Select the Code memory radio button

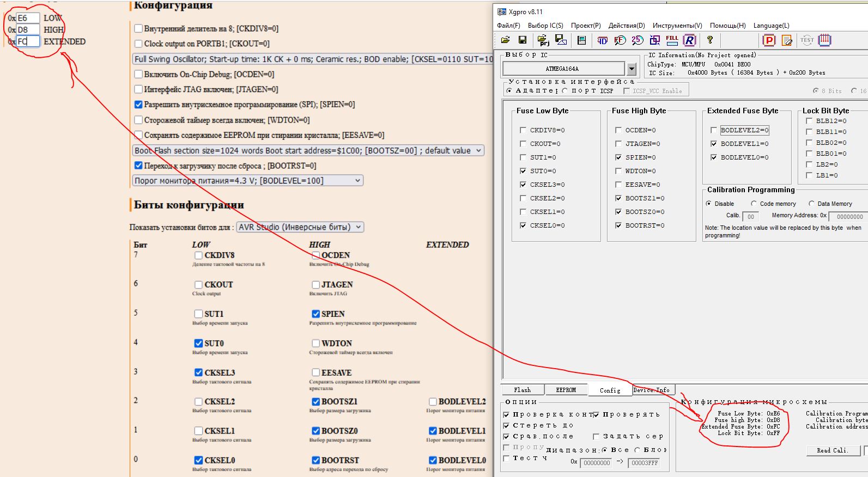tap(754, 204)
